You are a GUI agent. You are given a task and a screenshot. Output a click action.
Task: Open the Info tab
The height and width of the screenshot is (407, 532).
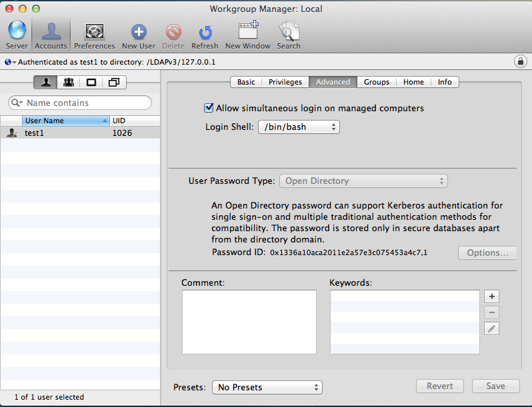[x=445, y=82]
